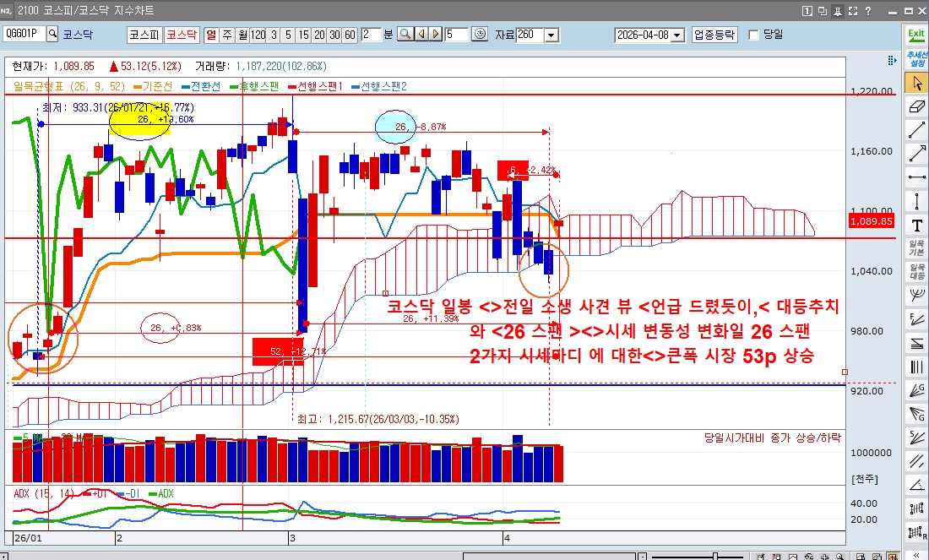Select 일 daily period toggle

(211, 35)
